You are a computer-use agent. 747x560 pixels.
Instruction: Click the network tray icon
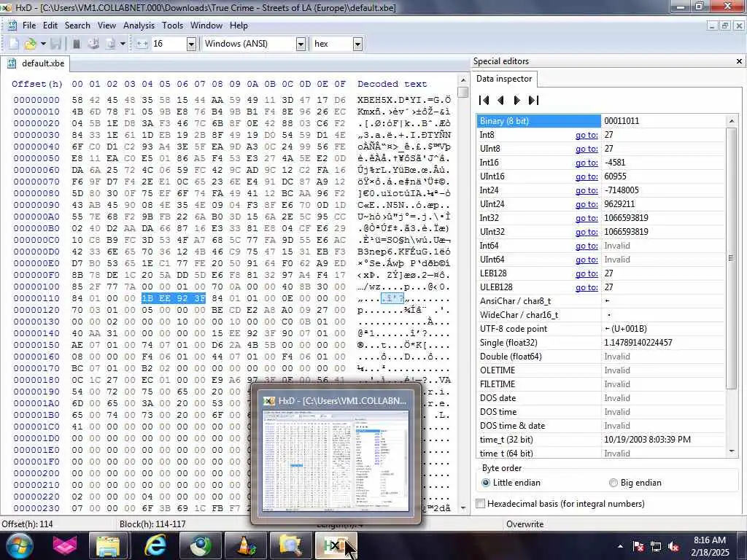click(656, 546)
